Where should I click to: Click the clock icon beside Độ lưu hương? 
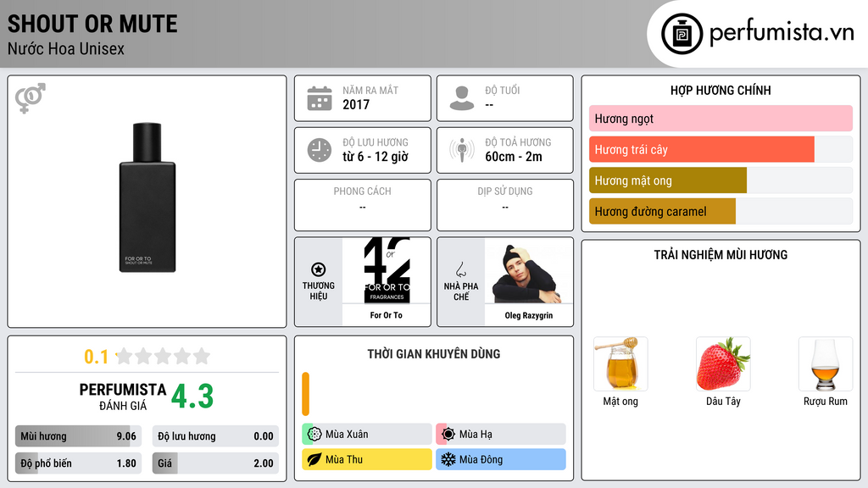click(320, 150)
